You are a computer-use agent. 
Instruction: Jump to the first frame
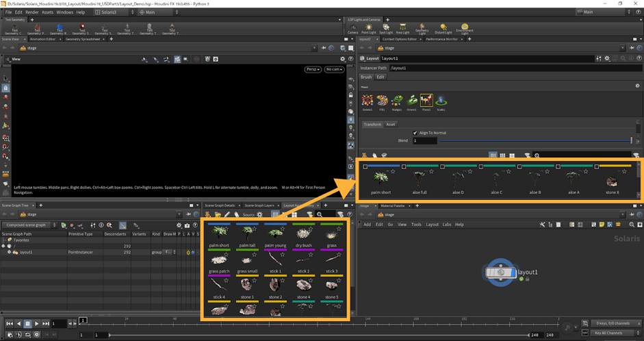tap(10, 324)
